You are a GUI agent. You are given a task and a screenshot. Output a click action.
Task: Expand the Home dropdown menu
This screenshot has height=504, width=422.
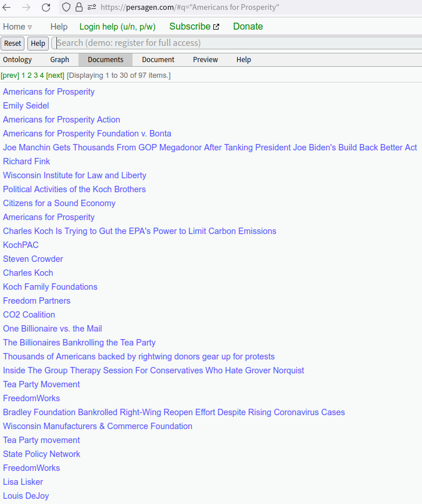[17, 27]
